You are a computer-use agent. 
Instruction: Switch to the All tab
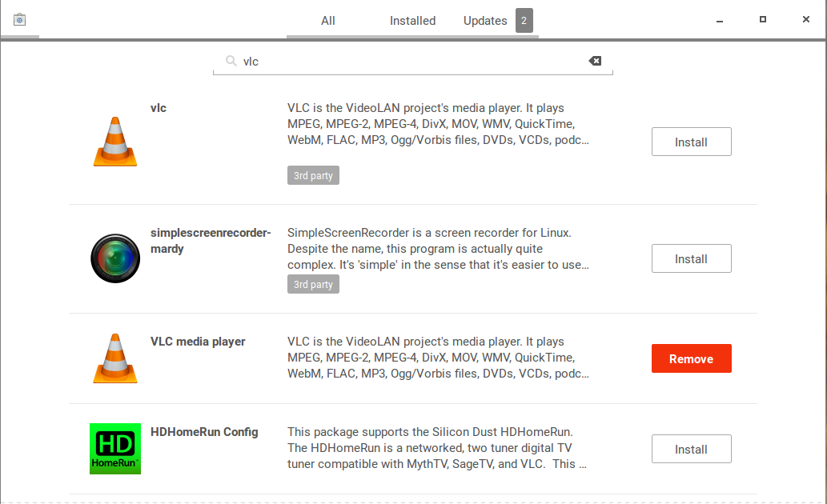click(x=328, y=21)
